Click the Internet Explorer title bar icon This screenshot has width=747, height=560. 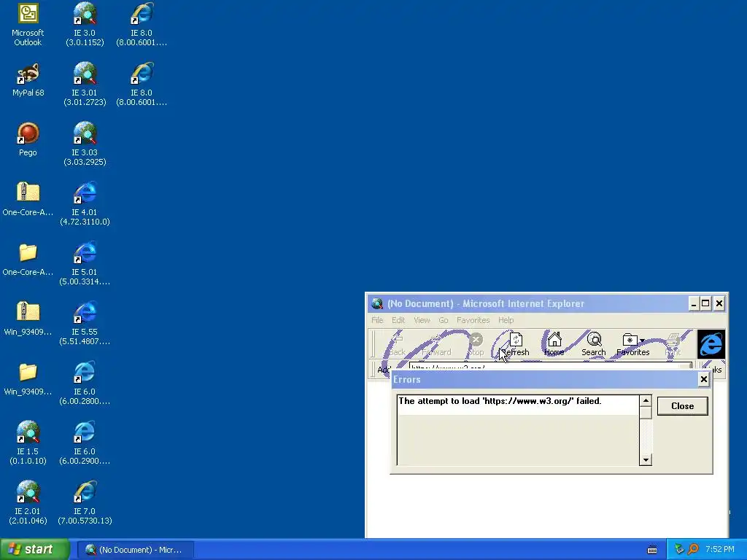click(x=377, y=303)
